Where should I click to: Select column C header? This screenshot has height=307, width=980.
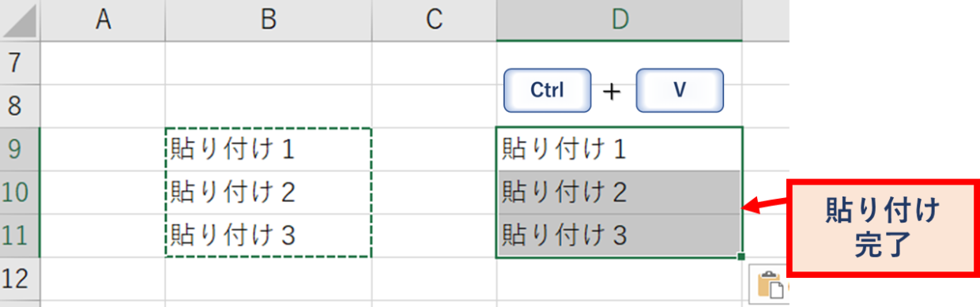433,21
